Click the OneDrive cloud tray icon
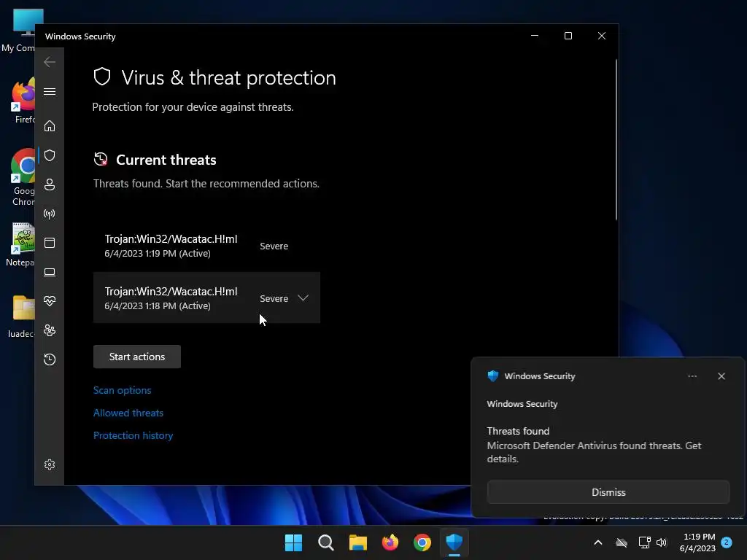This screenshot has width=747, height=560. click(x=622, y=542)
